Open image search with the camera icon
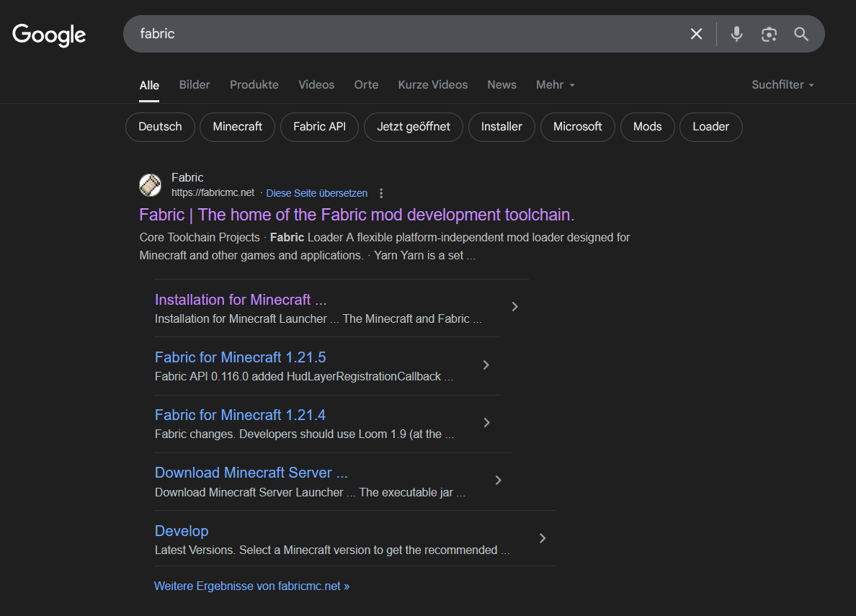Image resolution: width=856 pixels, height=616 pixels. coord(769,34)
